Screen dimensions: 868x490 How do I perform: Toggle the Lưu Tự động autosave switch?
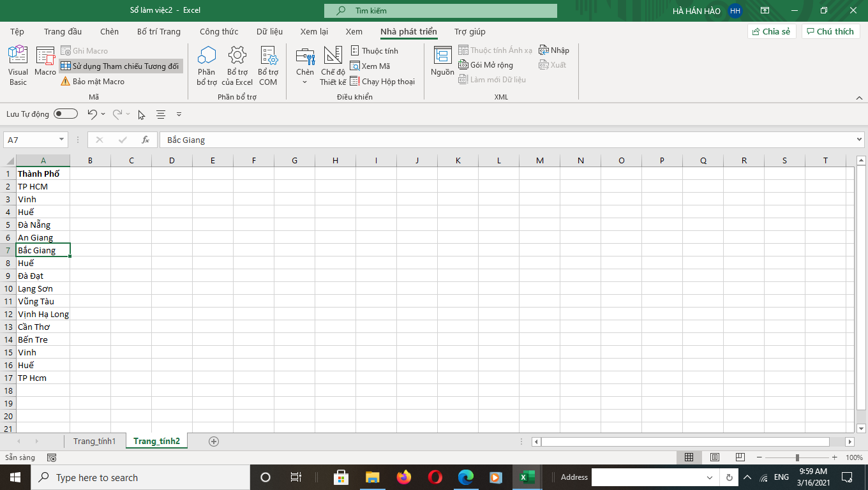pyautogui.click(x=66, y=114)
